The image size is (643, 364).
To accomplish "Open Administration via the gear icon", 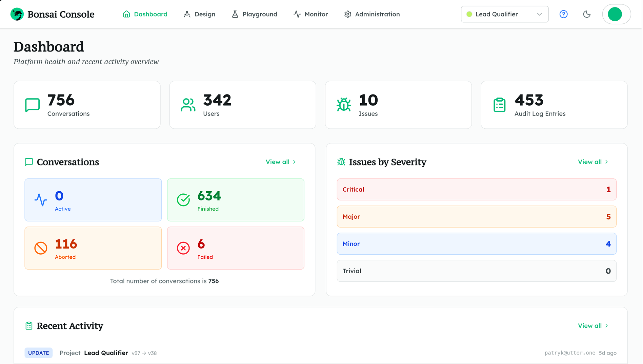I will 347,14.
